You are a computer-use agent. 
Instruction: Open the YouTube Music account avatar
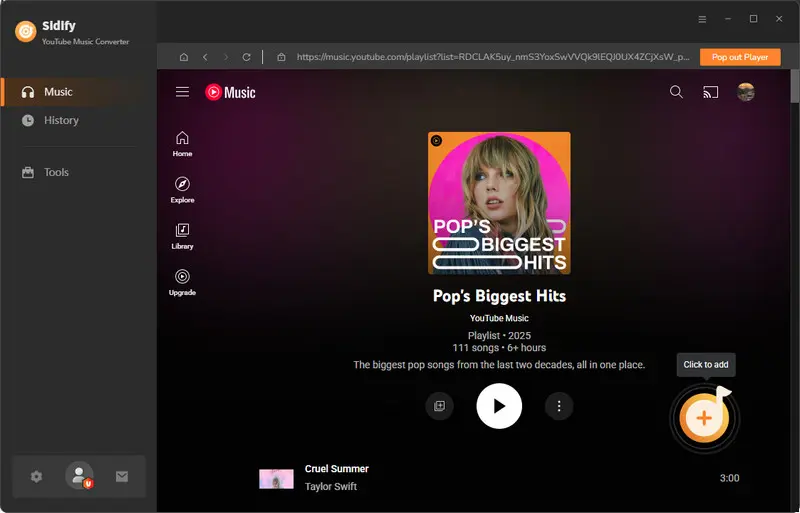[745, 92]
